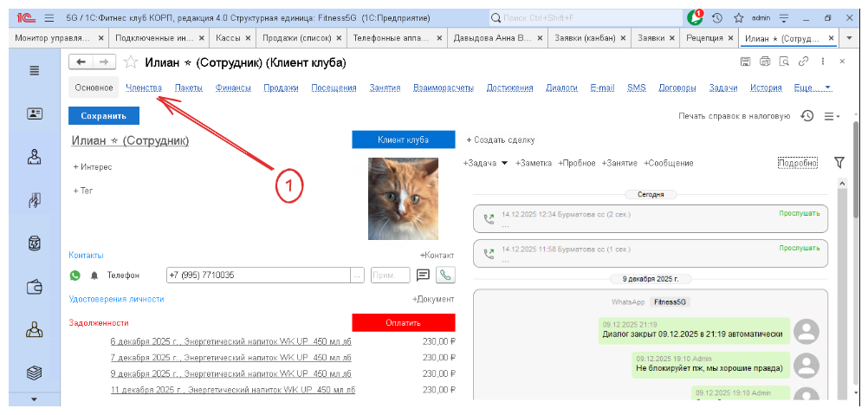Add client to favorites with star icon
The width and height of the screenshot is (868, 415).
pos(131,62)
